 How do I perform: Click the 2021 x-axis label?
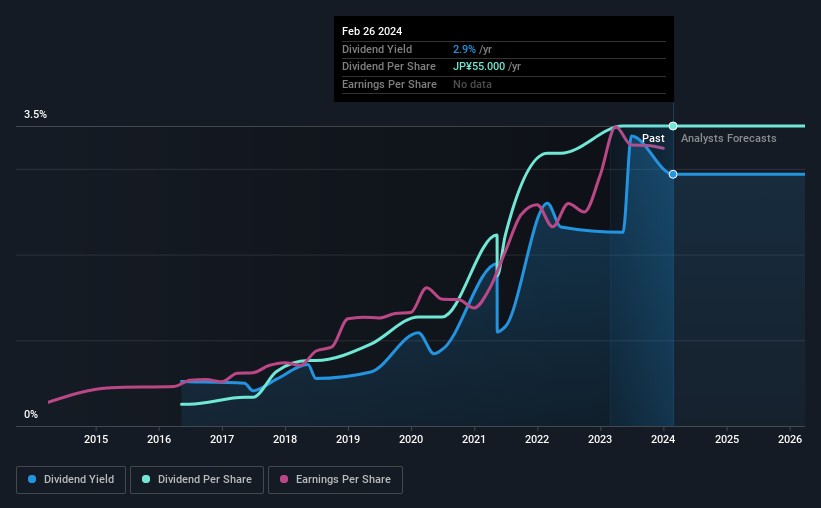pyautogui.click(x=474, y=439)
